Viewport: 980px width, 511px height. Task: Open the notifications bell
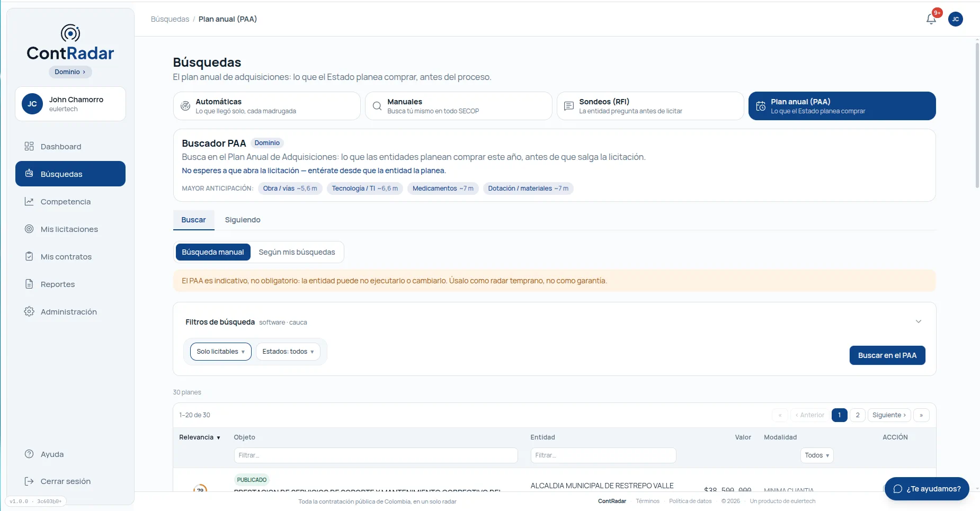931,19
